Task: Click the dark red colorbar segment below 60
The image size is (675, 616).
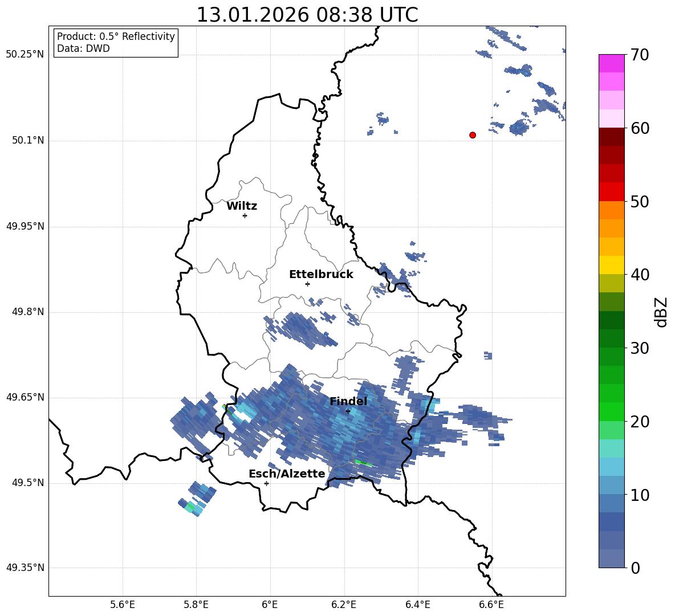Action: point(612,137)
